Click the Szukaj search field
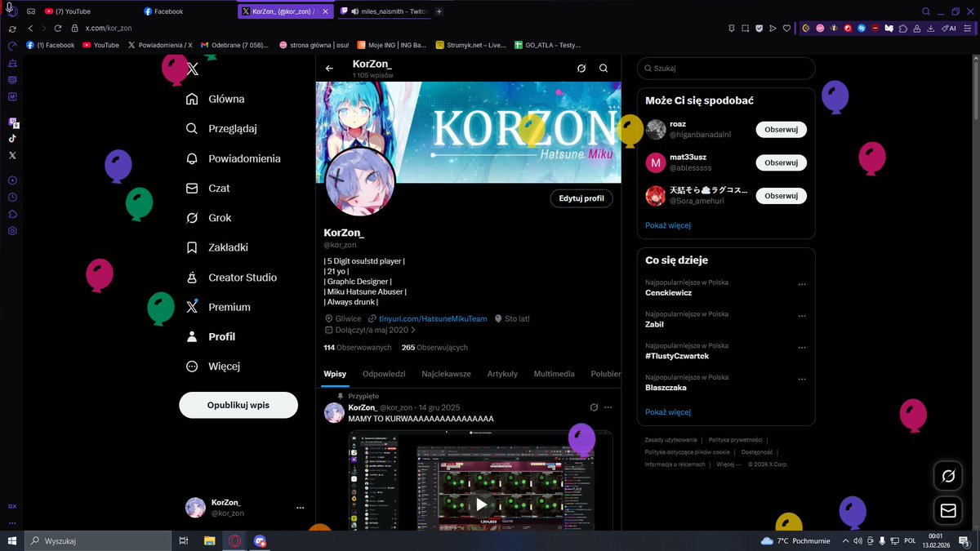 pyautogui.click(x=725, y=68)
